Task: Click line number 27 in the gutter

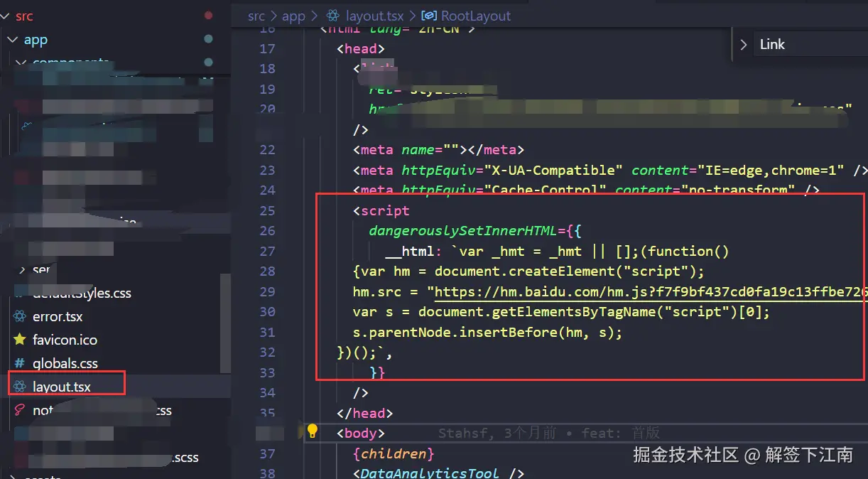Action: (x=267, y=251)
